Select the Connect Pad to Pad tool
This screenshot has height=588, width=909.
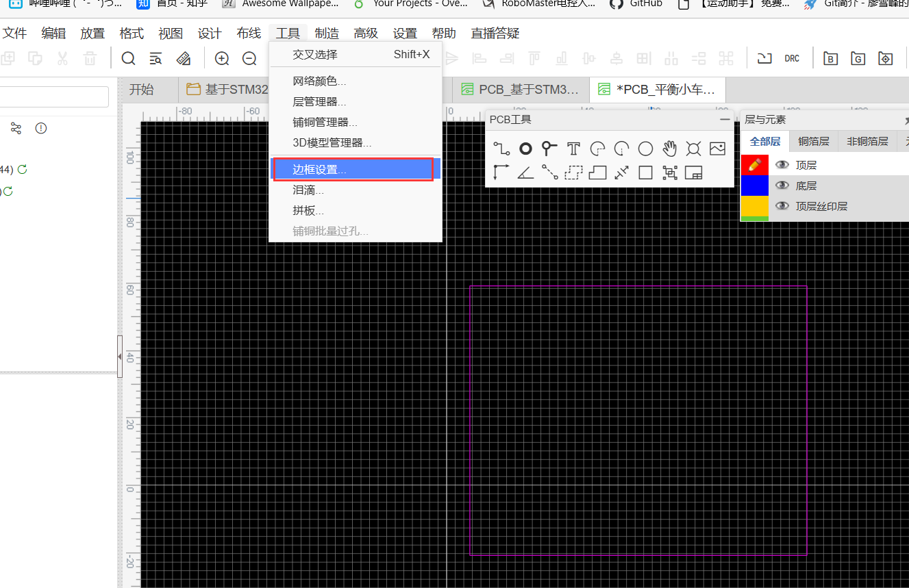point(549,172)
